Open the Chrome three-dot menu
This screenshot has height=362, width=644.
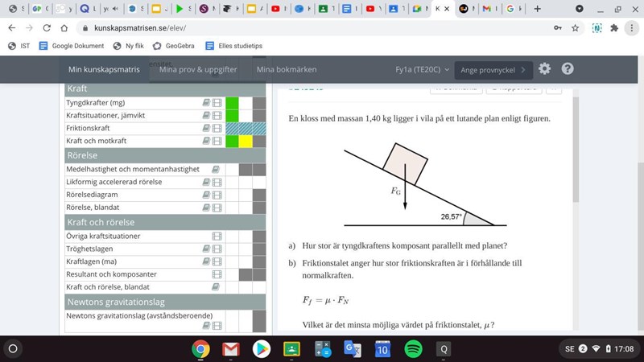coord(633,27)
